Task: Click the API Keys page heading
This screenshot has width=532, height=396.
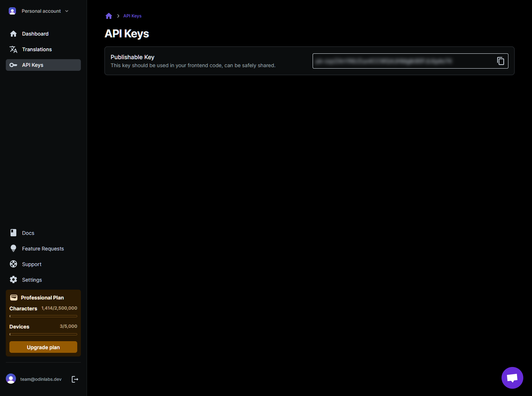Action: tap(127, 33)
